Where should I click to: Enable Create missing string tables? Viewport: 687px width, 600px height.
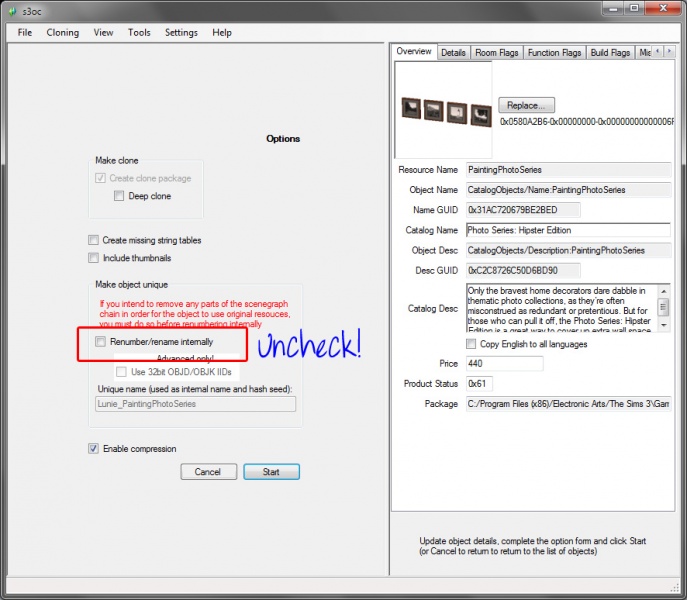pyautogui.click(x=94, y=240)
